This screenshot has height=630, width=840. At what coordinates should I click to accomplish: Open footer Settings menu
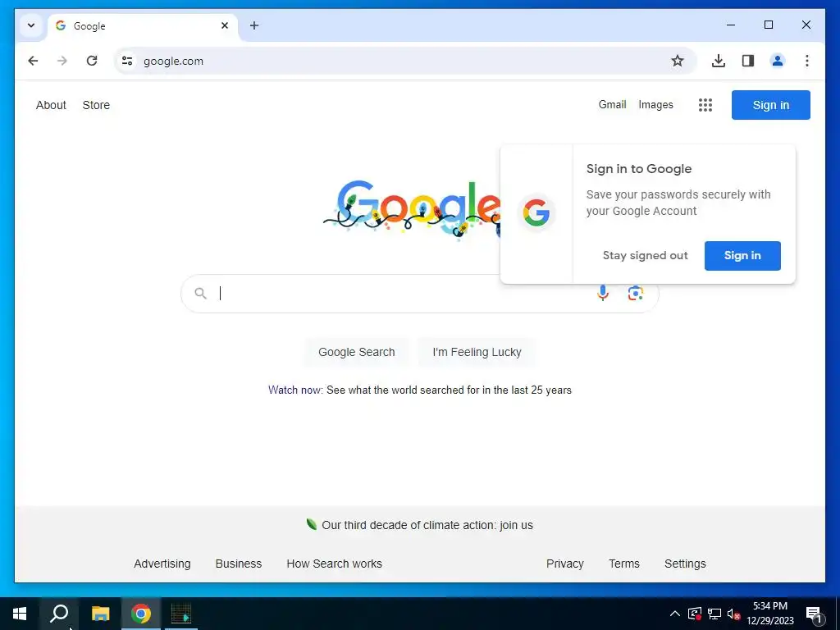685,564
